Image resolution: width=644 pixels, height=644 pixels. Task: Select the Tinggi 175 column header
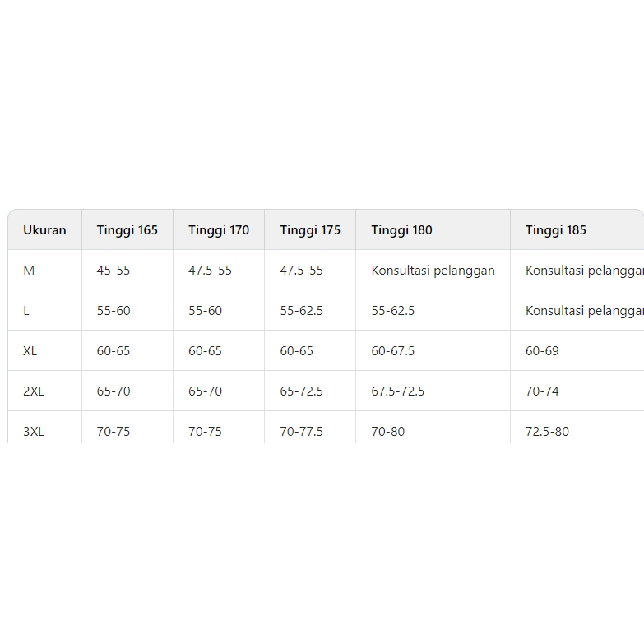310,230
